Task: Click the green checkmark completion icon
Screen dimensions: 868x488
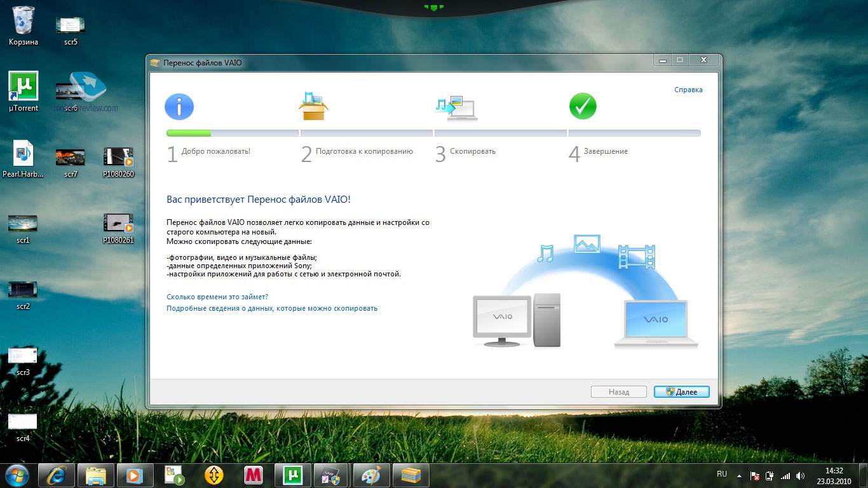Action: coord(583,106)
